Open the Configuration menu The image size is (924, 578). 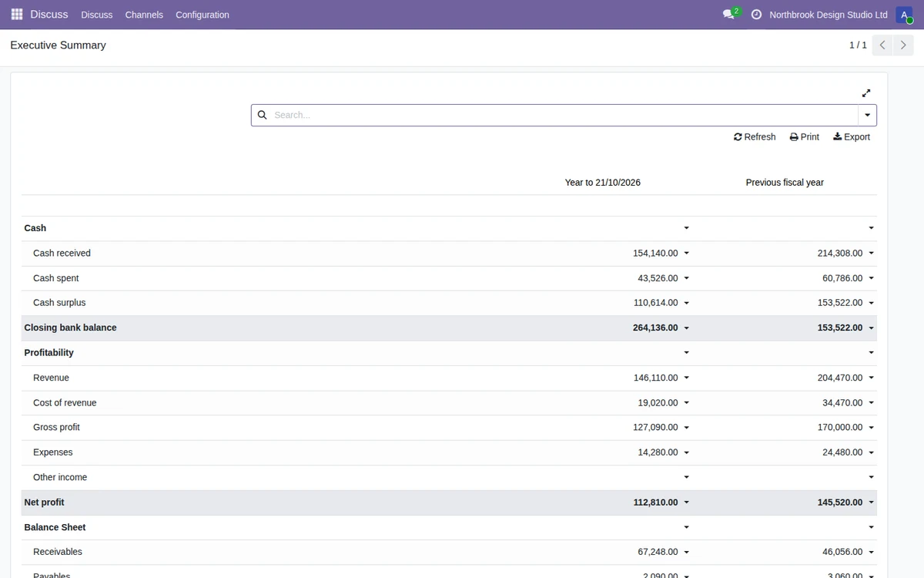(203, 15)
